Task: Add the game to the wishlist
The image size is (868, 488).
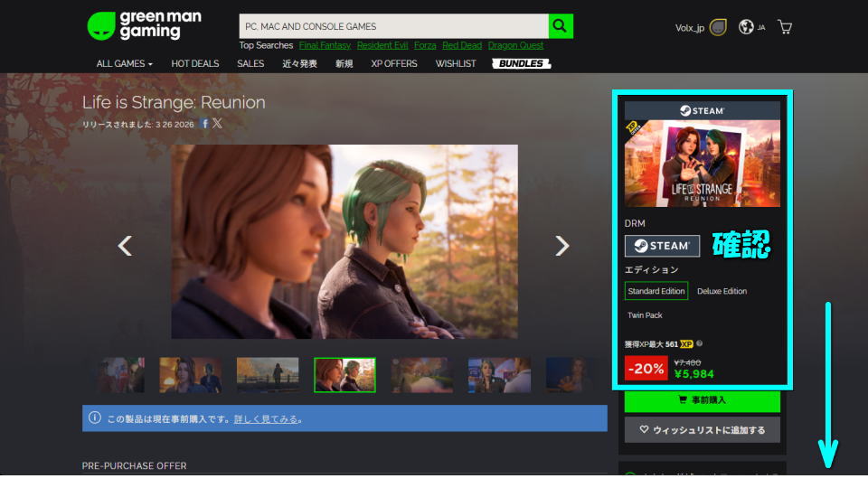Action: [702, 430]
